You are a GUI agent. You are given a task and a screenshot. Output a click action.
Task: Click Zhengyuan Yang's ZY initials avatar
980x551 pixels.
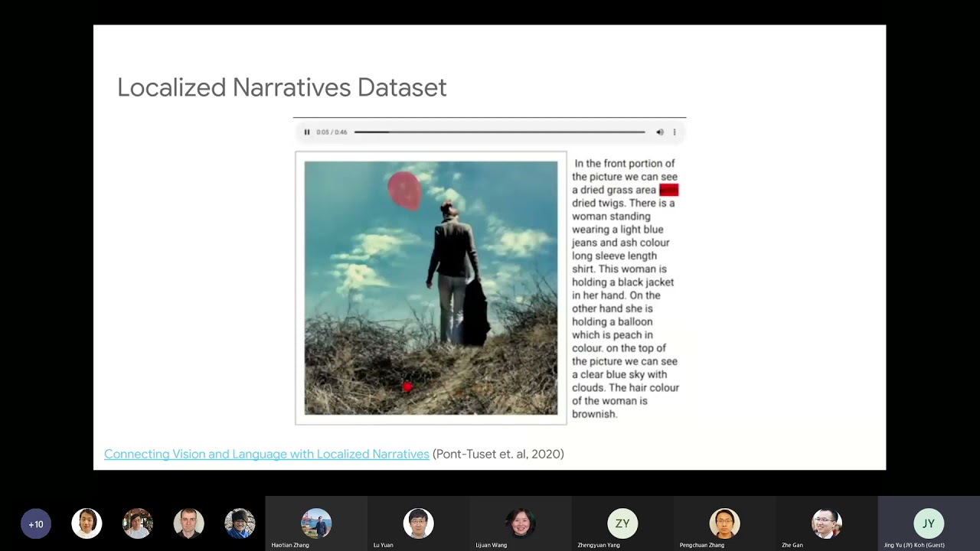point(622,523)
